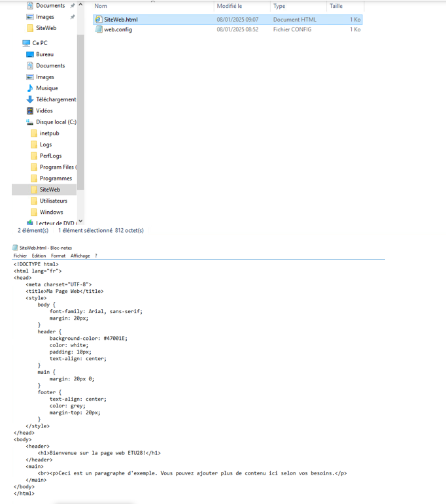Image resolution: width=446 pixels, height=504 pixels.
Task: Click the inetpub folder icon
Action: coord(34,133)
